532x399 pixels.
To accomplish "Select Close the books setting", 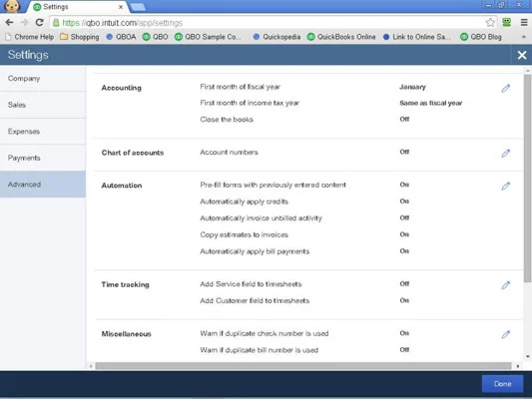I will (227, 120).
